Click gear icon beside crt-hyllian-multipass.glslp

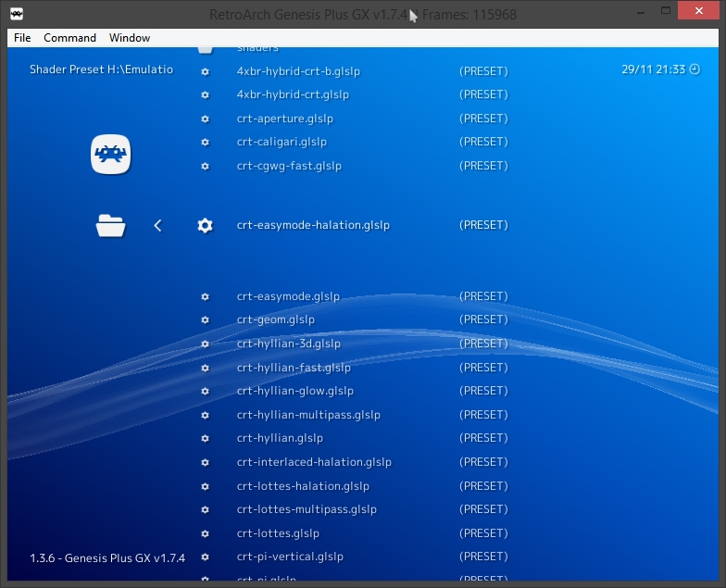206,415
